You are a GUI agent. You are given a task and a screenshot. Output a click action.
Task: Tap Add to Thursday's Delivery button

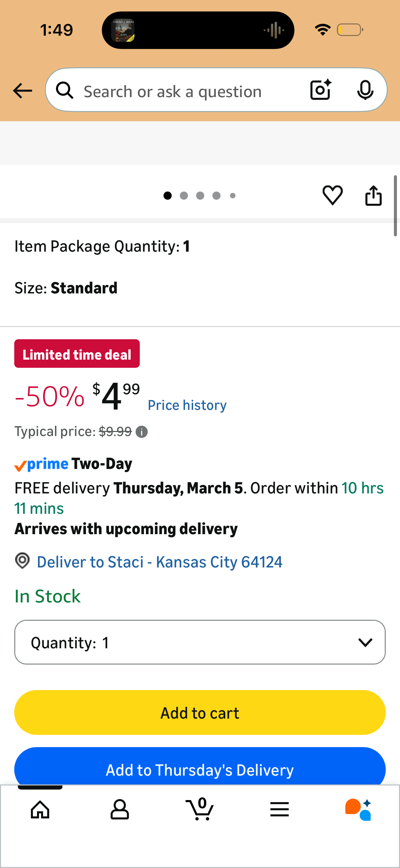[200, 769]
